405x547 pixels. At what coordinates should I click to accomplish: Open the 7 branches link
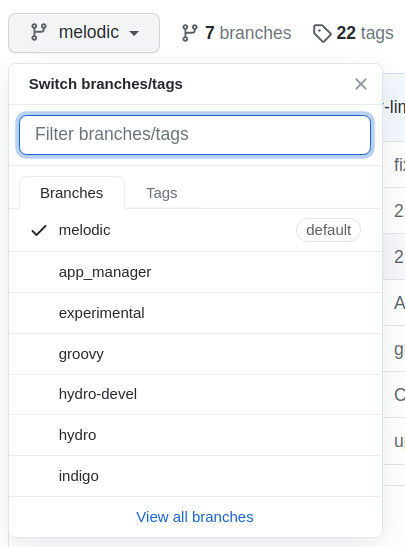(237, 33)
